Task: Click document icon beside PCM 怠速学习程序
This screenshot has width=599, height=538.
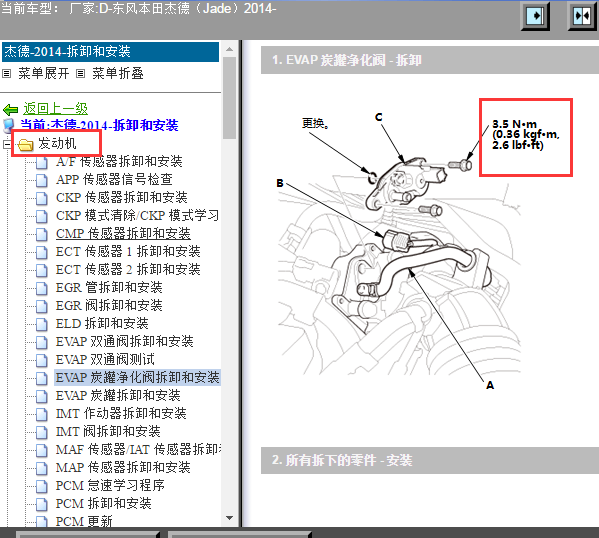Action: tap(42, 486)
